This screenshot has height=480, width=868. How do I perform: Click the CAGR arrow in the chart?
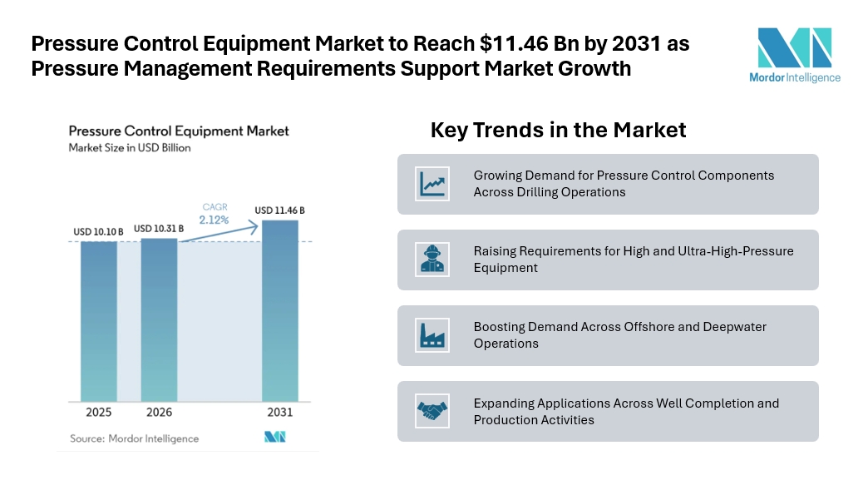[x=219, y=233]
